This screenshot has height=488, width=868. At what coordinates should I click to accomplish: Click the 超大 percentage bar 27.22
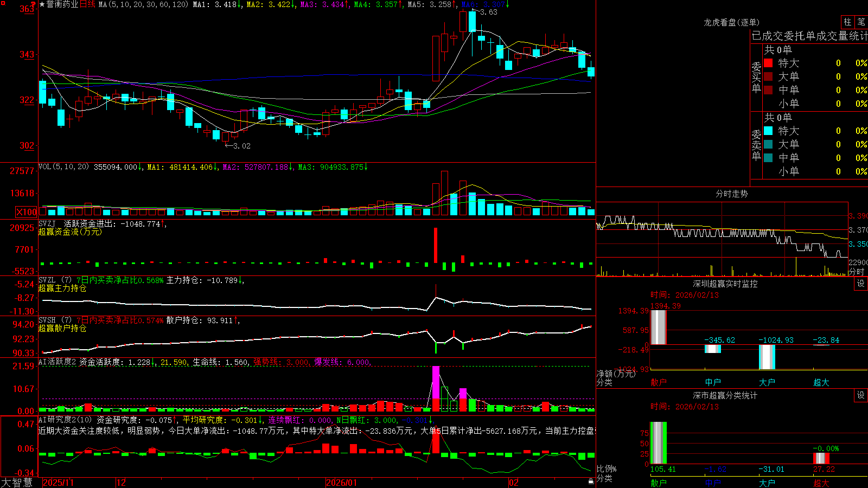821,459
